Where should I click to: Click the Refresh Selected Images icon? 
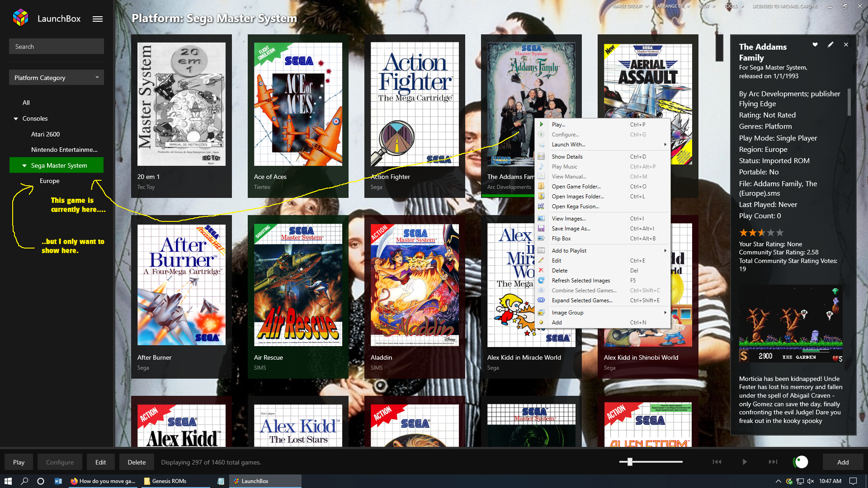(x=541, y=280)
